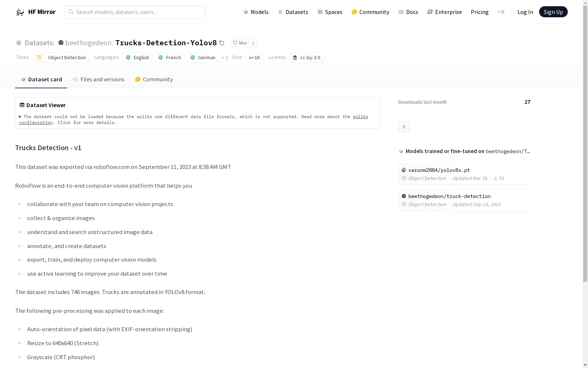This screenshot has height=368, width=588.
Task: Click the heart like button
Action: [x=240, y=43]
